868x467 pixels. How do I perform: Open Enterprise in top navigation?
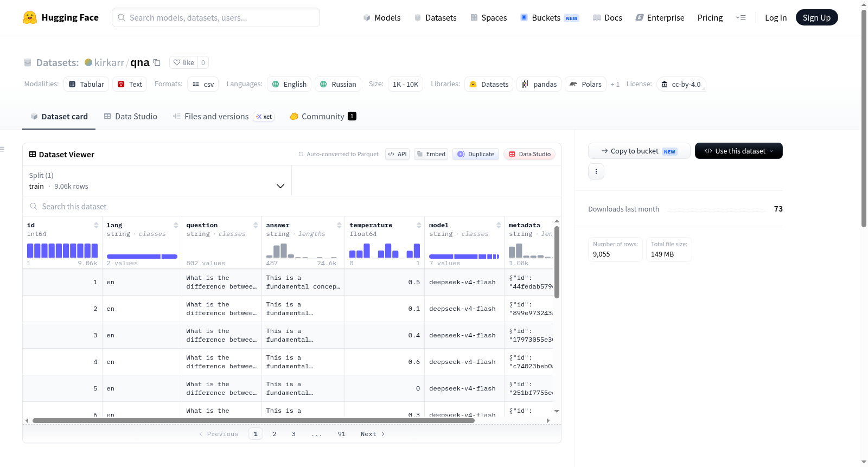[660, 17]
